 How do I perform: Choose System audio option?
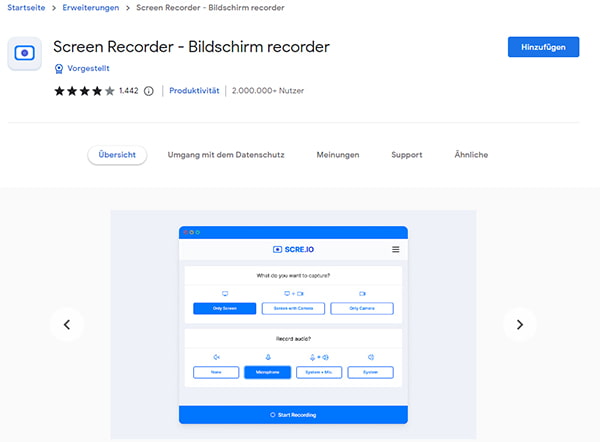pyautogui.click(x=370, y=372)
